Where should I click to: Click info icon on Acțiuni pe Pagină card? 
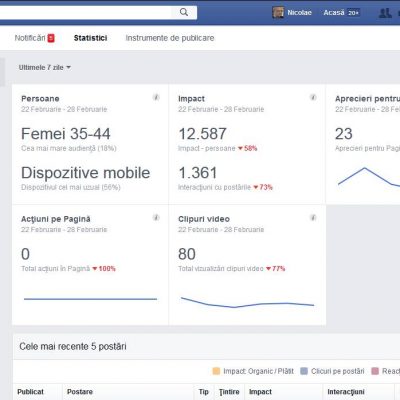156,218
